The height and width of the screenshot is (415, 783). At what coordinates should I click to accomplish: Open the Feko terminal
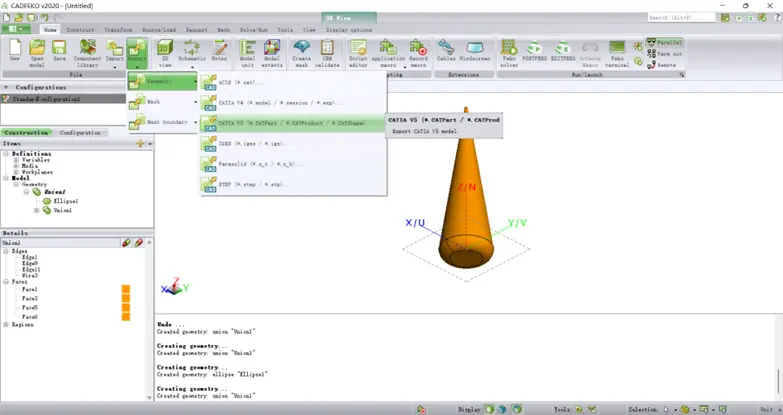point(617,52)
